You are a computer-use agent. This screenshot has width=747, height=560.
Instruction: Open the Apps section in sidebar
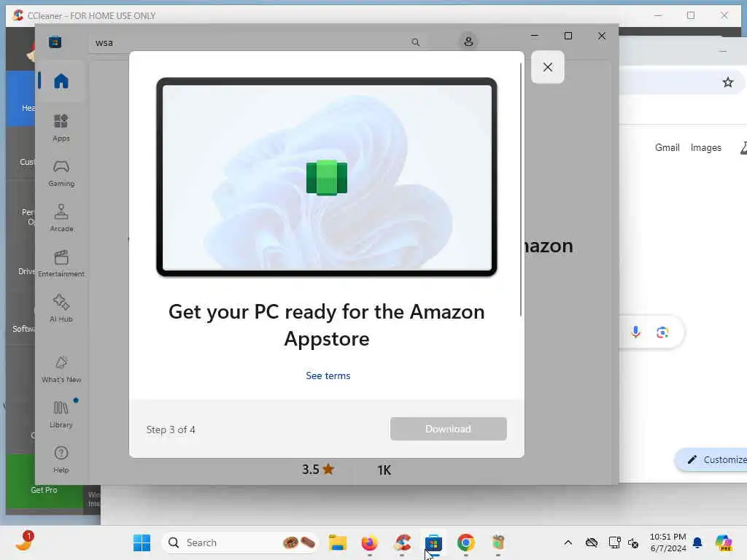[x=61, y=128]
